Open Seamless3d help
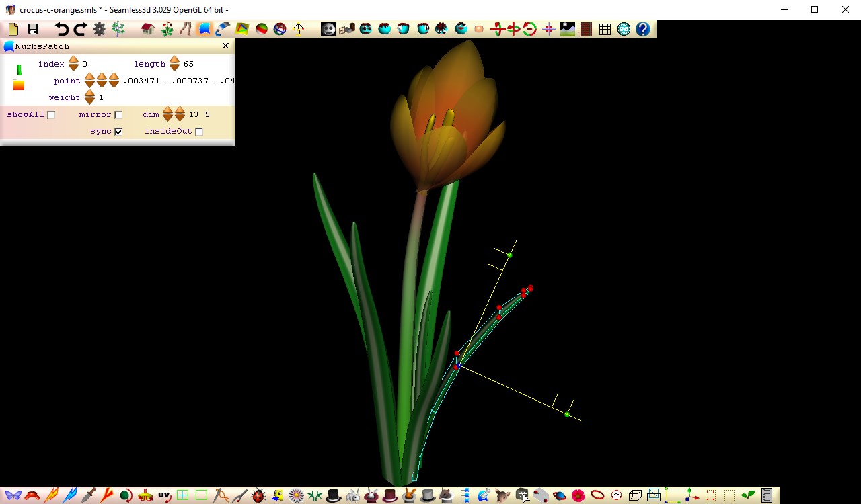This screenshot has height=504, width=861. coord(644,29)
